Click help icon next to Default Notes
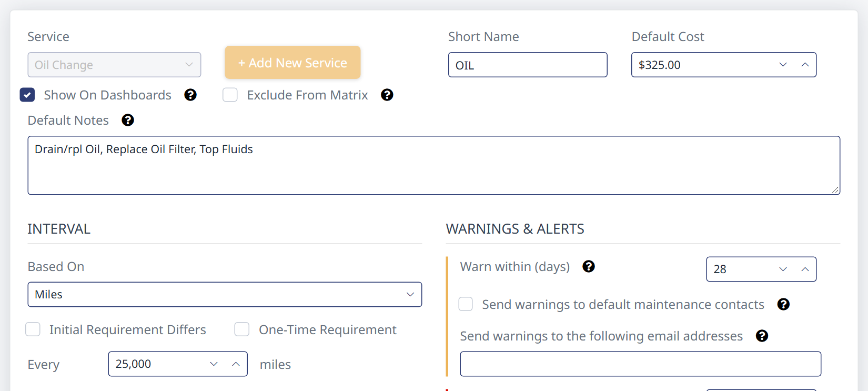 pos(128,120)
